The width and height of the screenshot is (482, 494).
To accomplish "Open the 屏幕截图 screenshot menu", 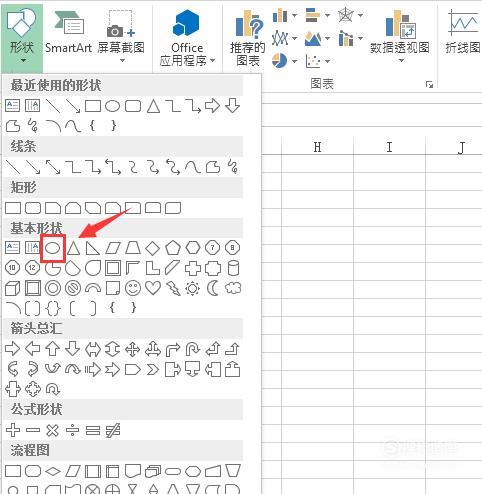I will 121,36.
